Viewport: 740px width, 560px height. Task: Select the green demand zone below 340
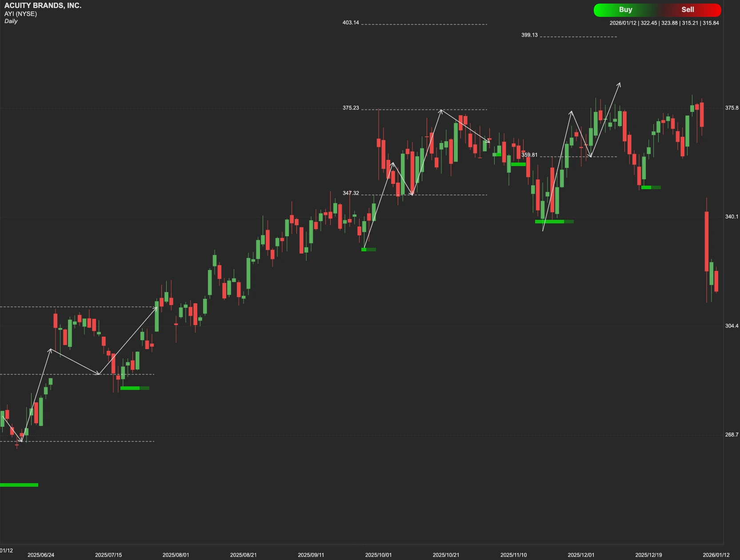click(553, 221)
